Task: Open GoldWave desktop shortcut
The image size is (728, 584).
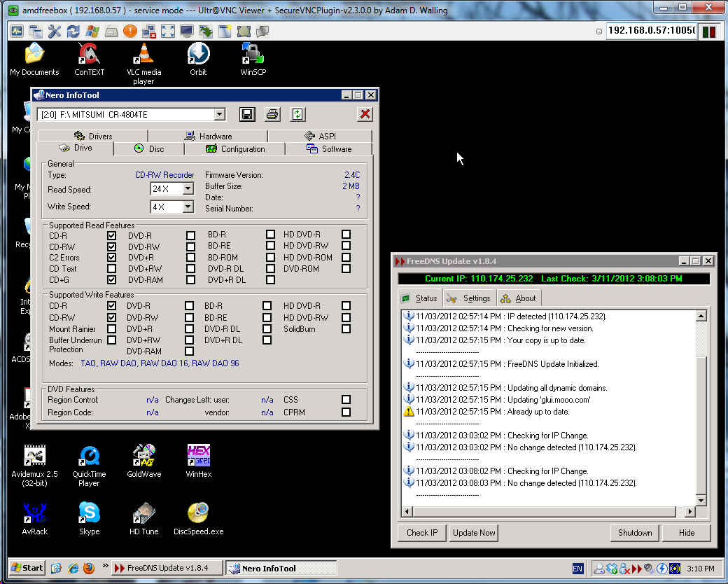Action: 144,461
